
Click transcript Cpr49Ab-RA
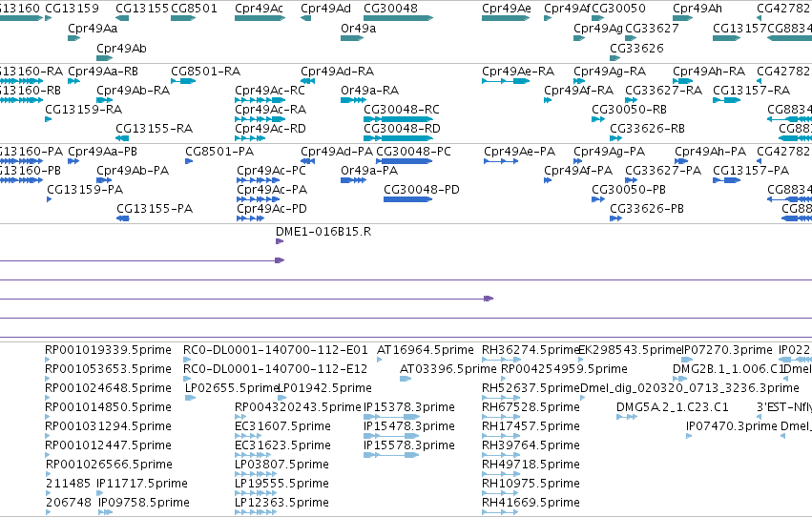105,100
